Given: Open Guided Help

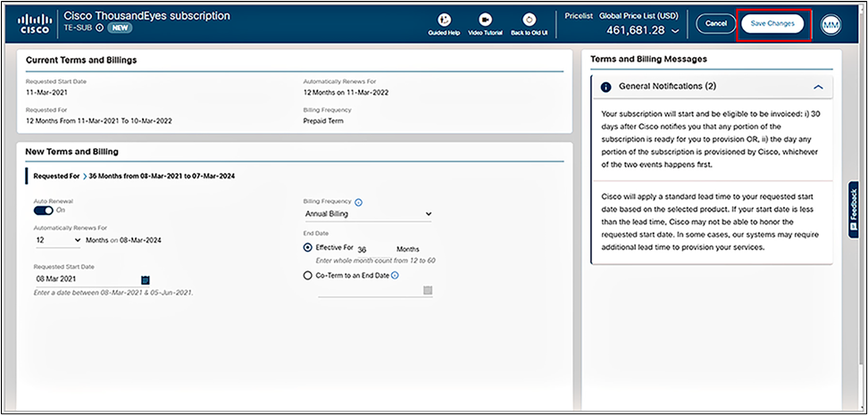Looking at the screenshot, I should [444, 24].
